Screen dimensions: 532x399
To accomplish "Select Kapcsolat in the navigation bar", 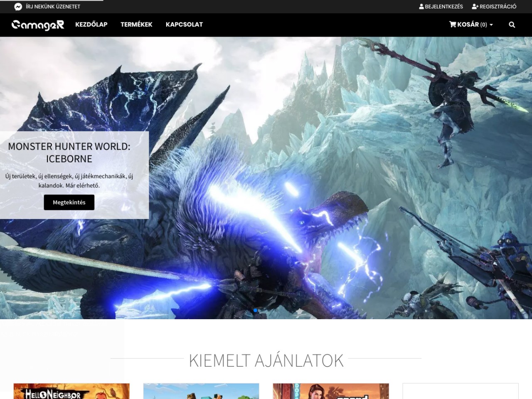I will pos(184,25).
